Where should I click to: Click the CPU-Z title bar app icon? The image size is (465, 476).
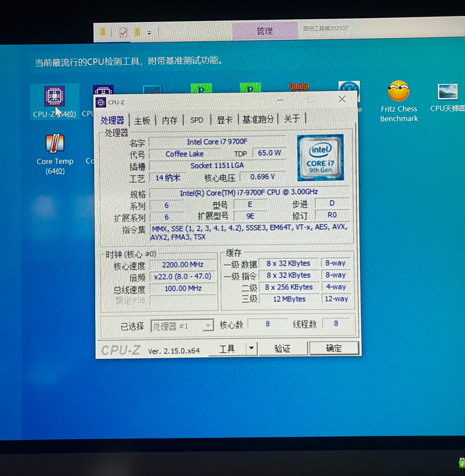tap(101, 103)
